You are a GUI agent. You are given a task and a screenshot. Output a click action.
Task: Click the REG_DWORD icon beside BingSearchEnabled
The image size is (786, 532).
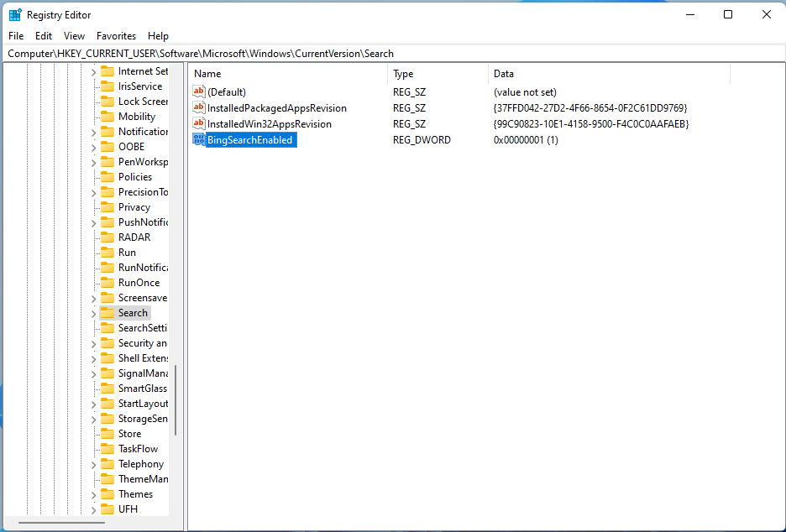tap(197, 139)
